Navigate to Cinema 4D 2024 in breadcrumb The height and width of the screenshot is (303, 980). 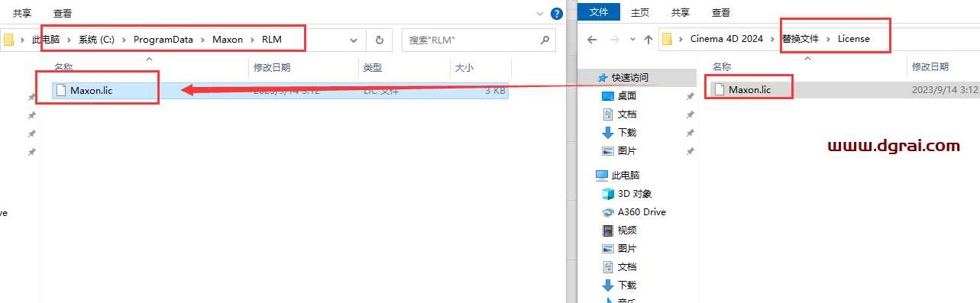point(726,39)
